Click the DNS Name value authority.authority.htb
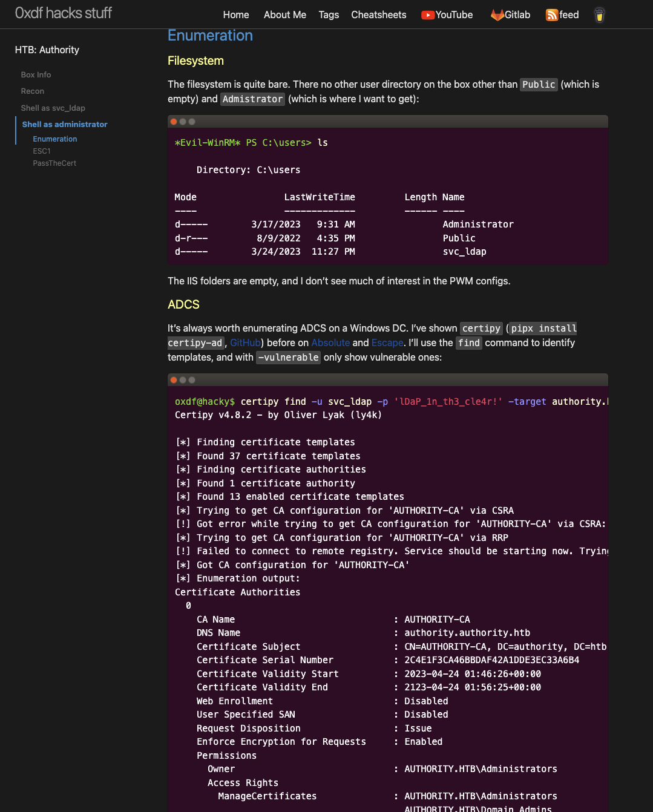The width and height of the screenshot is (653, 812). (467, 633)
